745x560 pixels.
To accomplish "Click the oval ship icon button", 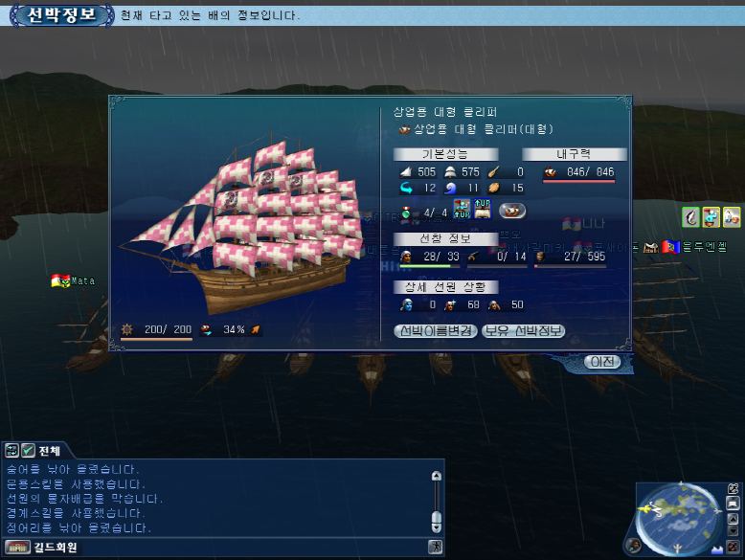I will [x=512, y=211].
